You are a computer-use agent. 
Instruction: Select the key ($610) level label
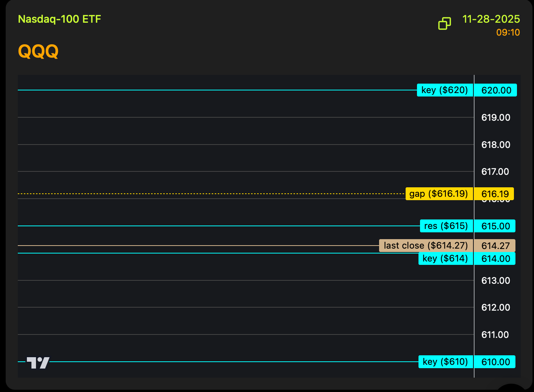coord(445,362)
